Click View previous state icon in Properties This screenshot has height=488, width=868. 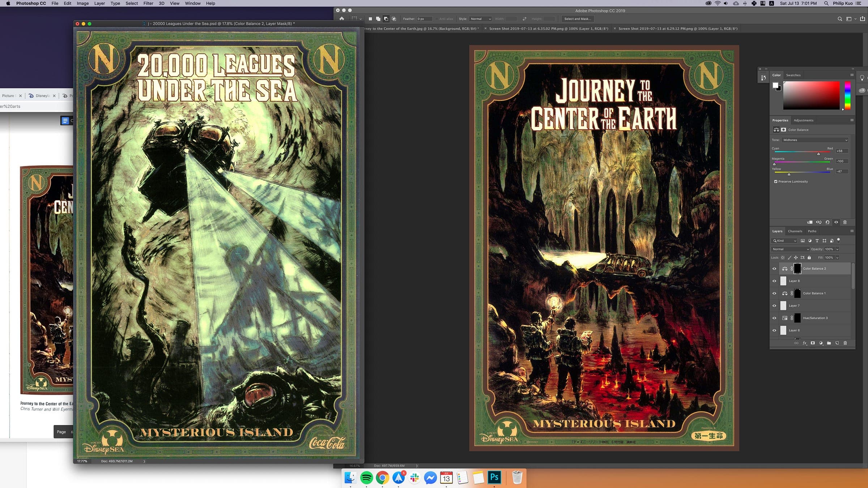[x=819, y=222]
